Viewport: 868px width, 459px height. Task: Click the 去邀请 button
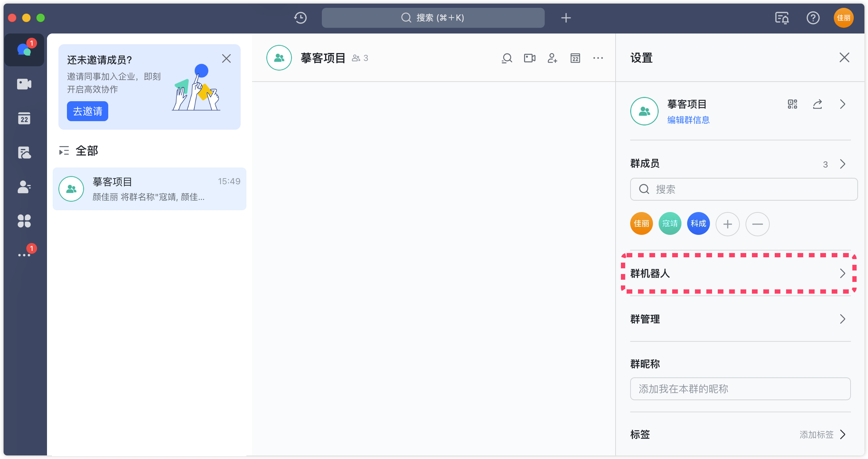point(88,111)
